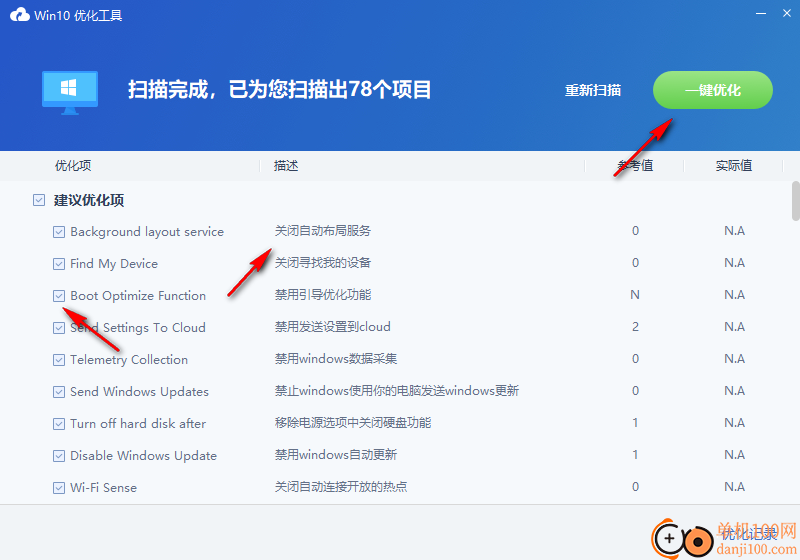The width and height of the screenshot is (800, 560).
Task: Toggle the Wi-Fi Sense checkbox
Action: pyautogui.click(x=59, y=488)
